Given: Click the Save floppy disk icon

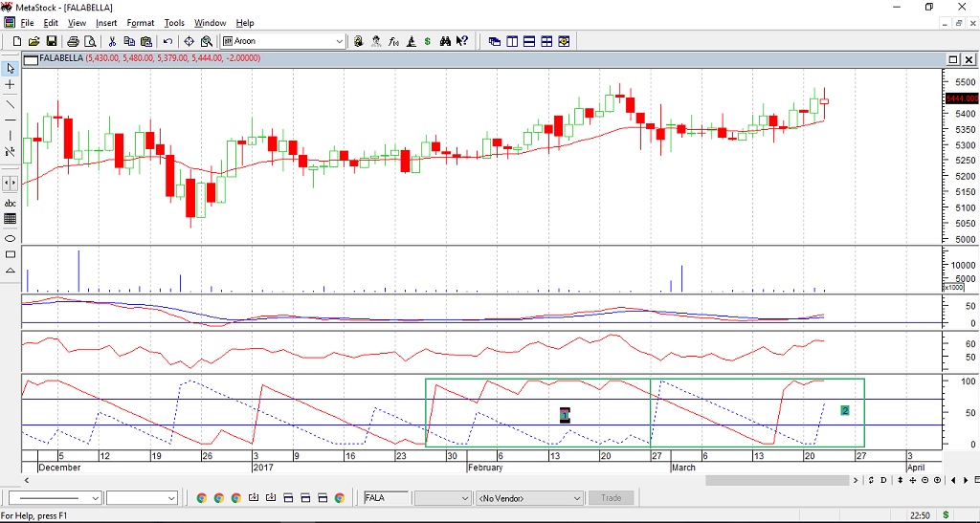Looking at the screenshot, I should pyautogui.click(x=52, y=41).
